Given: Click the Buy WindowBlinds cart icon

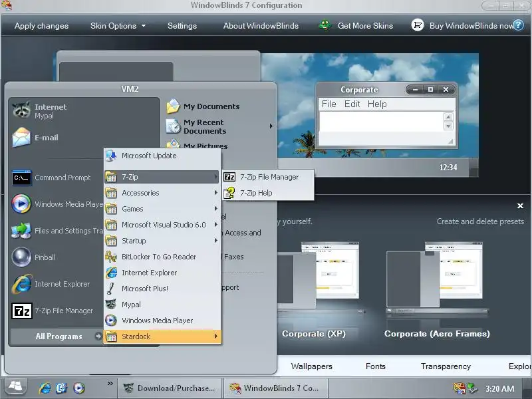Looking at the screenshot, I should pyautogui.click(x=418, y=25).
